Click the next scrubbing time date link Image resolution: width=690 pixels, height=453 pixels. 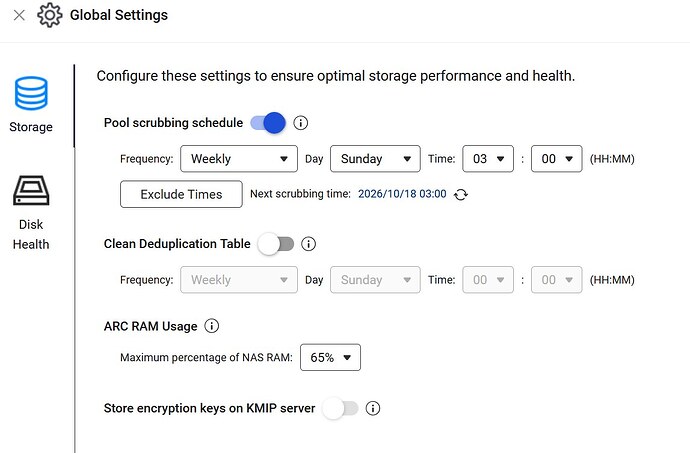point(402,194)
